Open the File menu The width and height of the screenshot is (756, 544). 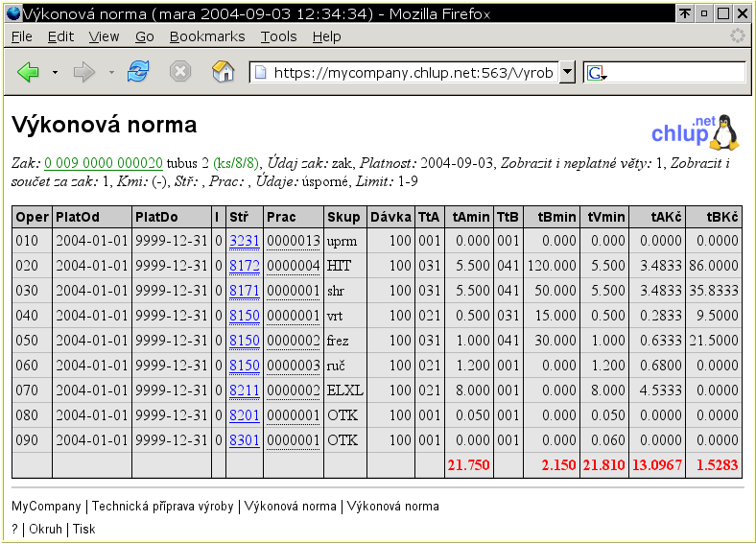[x=22, y=36]
